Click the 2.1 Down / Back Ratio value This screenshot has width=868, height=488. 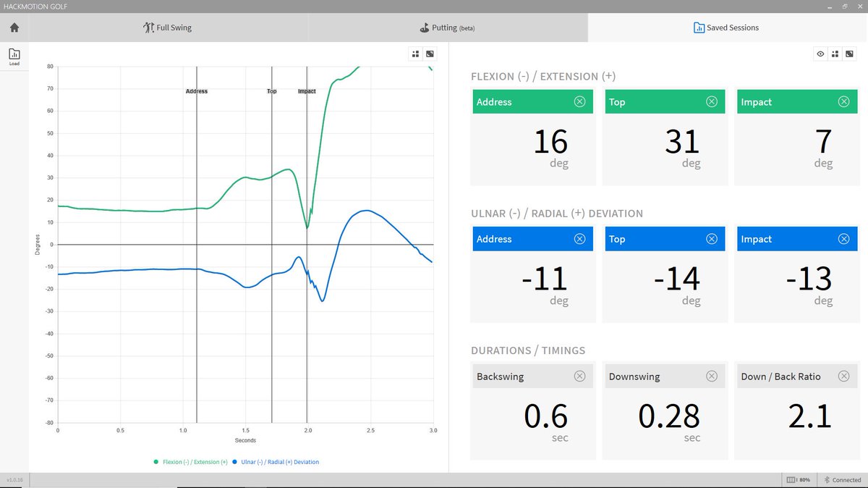click(x=810, y=417)
